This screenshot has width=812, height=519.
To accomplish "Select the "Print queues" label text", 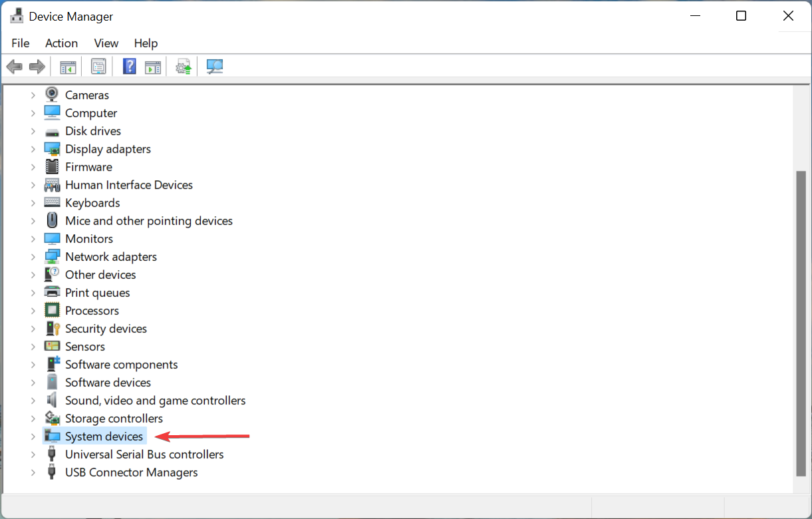I will tap(98, 293).
